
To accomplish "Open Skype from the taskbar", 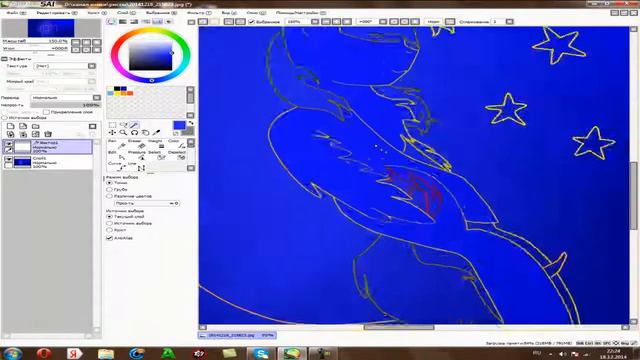I will (260, 353).
